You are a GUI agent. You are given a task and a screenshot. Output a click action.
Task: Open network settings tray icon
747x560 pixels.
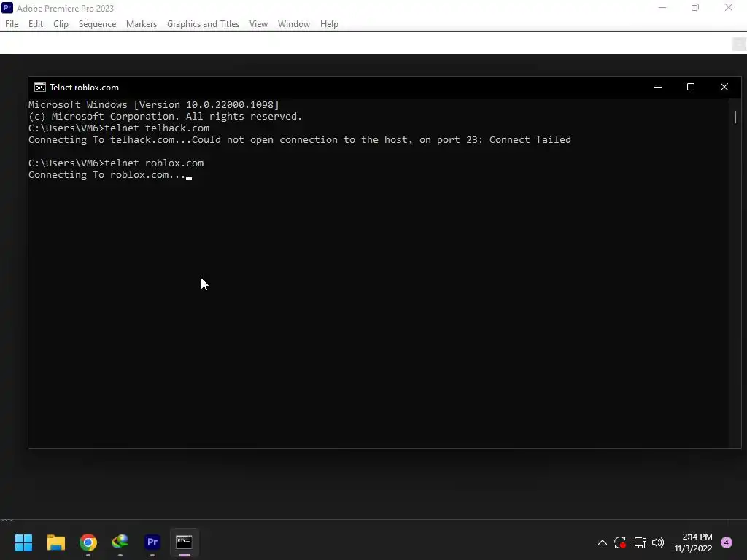640,542
